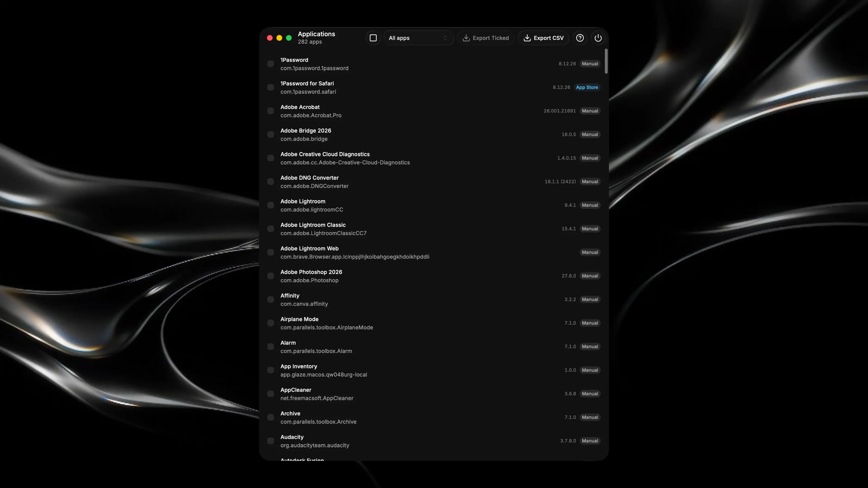This screenshot has height=488, width=868.
Task: Click the com.parallels.toolbox.Archive text
Action: [318, 422]
